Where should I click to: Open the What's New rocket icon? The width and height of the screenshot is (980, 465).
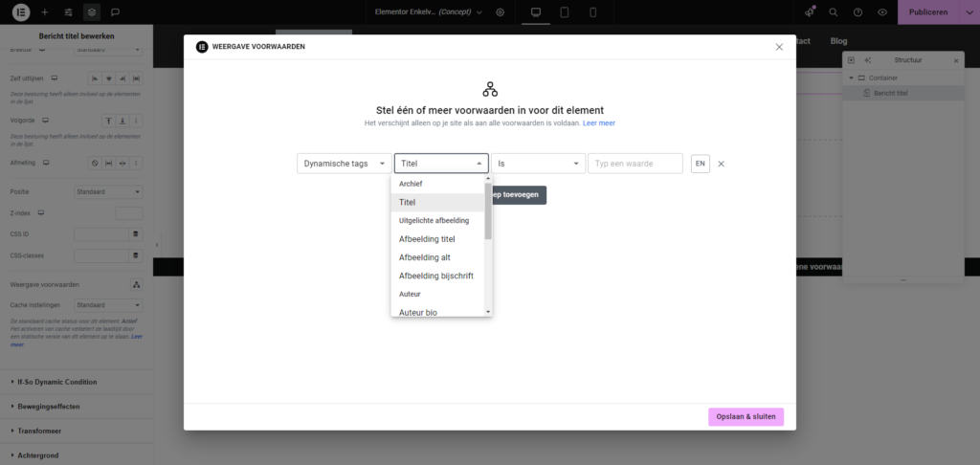[x=810, y=11]
